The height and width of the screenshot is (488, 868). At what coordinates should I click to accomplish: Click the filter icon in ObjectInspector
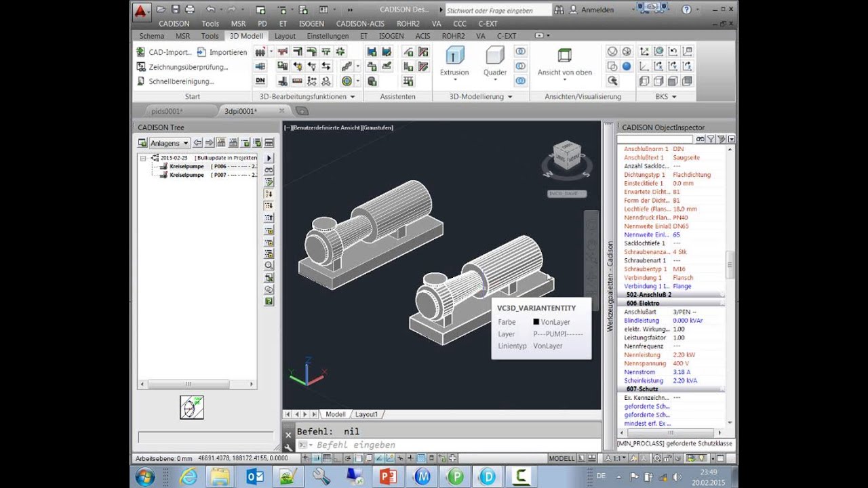point(710,139)
